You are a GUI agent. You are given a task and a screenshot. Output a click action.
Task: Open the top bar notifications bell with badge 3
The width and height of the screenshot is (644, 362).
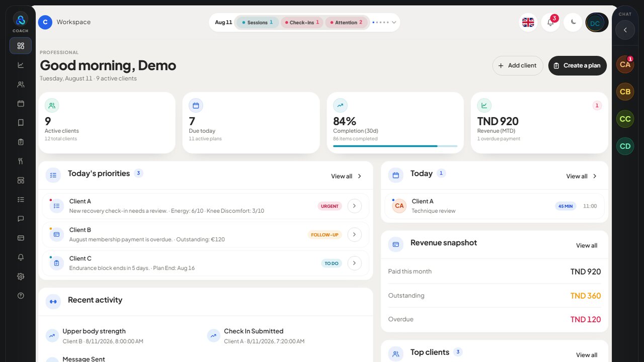pyautogui.click(x=550, y=23)
